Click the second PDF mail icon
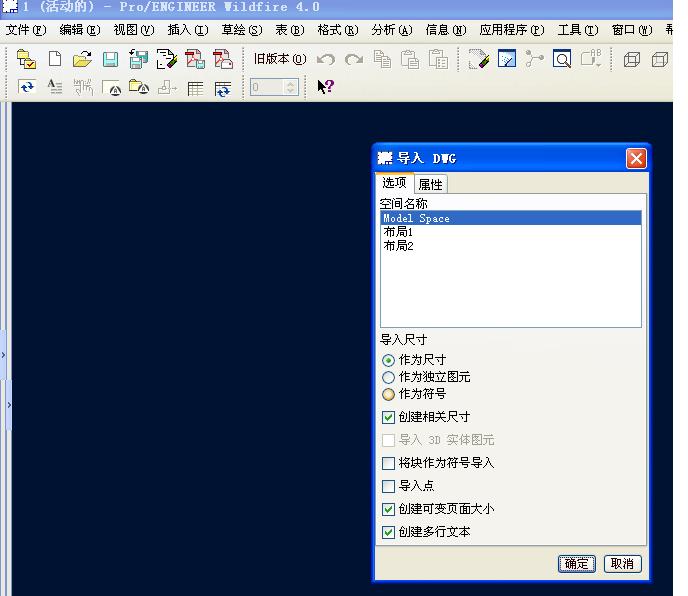Image resolution: width=688 pixels, height=596 pixels. pos(223,59)
